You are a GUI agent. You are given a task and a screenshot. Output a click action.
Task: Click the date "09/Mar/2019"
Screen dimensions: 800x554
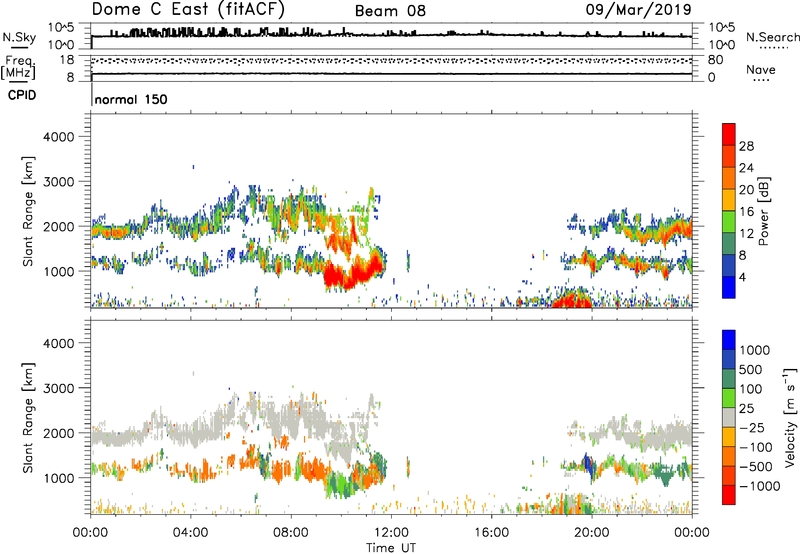[x=638, y=9]
